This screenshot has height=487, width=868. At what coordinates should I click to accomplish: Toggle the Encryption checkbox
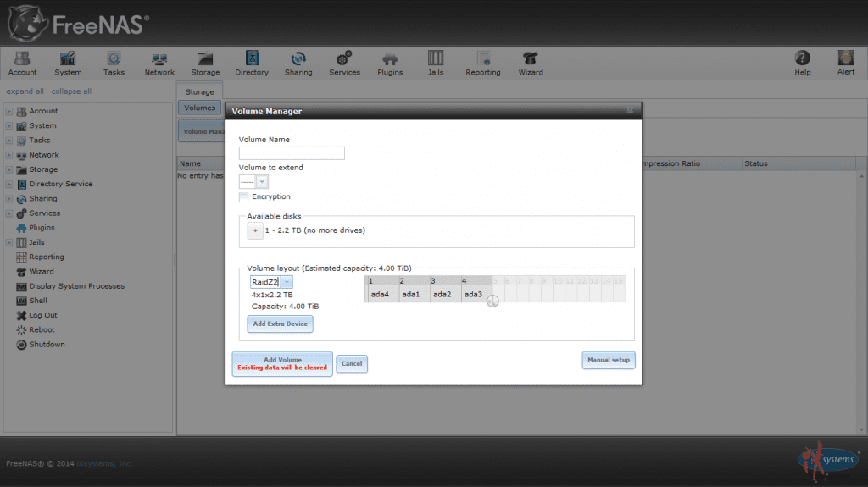pos(243,197)
